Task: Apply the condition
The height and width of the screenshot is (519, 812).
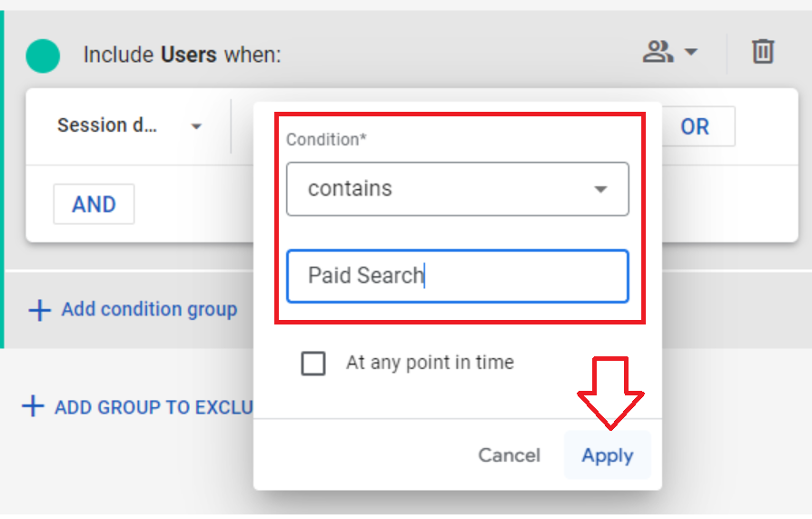Action: pos(608,455)
